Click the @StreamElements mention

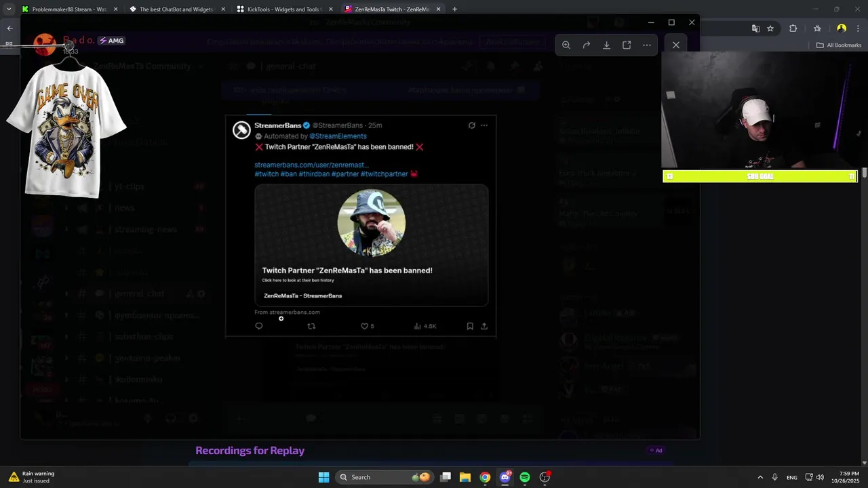(x=338, y=136)
